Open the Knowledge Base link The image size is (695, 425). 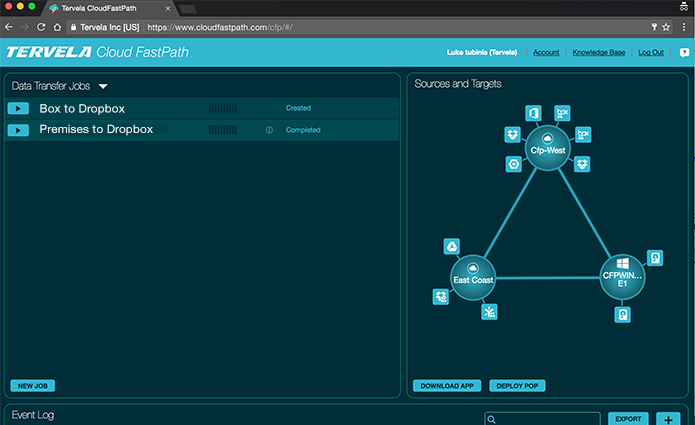[x=599, y=52]
